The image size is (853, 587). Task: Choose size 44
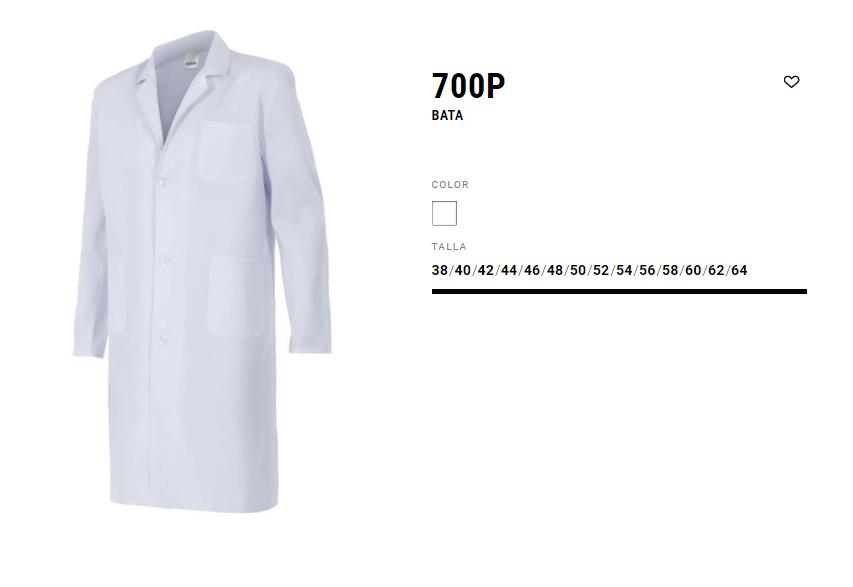tap(509, 270)
